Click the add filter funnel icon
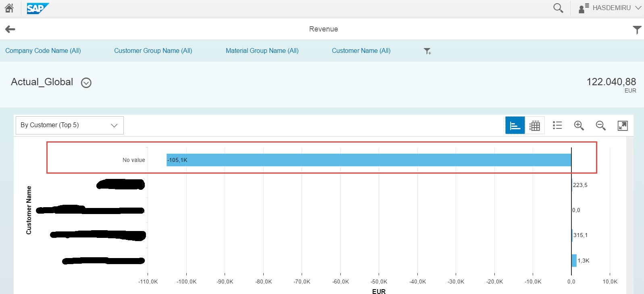The image size is (644, 294). (x=427, y=51)
